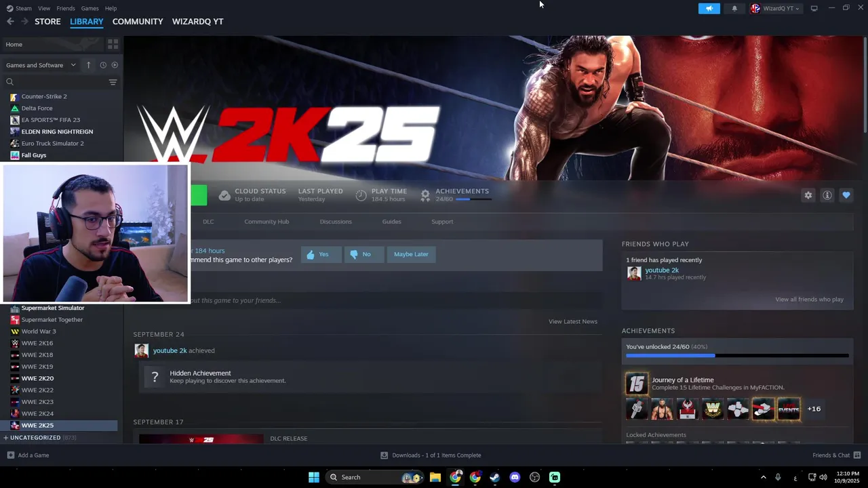Open the STORE section
Image resolution: width=868 pixels, height=488 pixels.
click(x=47, y=22)
